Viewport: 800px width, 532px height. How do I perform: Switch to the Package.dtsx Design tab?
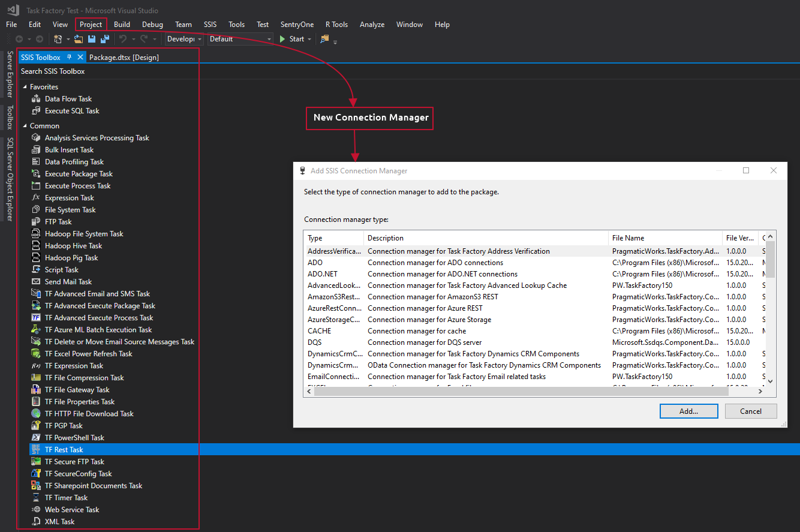[123, 57]
